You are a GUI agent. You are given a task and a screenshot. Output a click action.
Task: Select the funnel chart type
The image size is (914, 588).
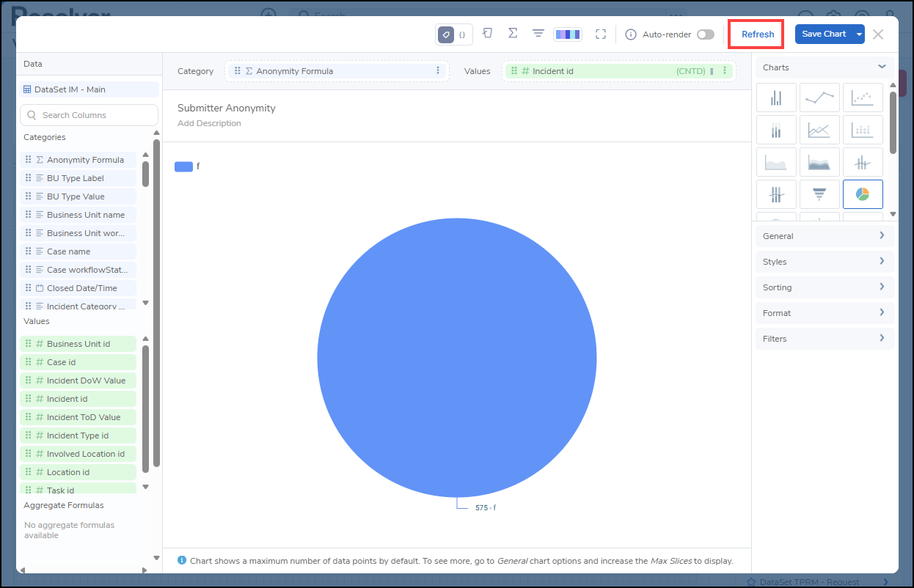click(x=819, y=194)
